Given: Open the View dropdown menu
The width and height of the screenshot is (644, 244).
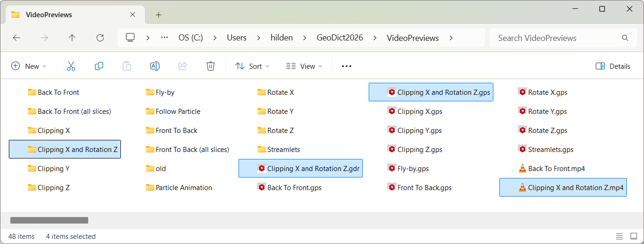Looking at the screenshot, I should (x=305, y=66).
